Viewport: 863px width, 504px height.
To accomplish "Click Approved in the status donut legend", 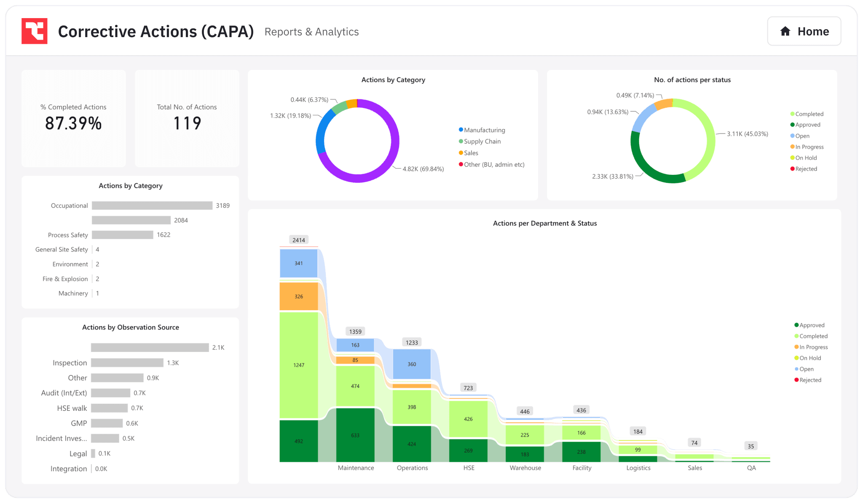I will 805,125.
